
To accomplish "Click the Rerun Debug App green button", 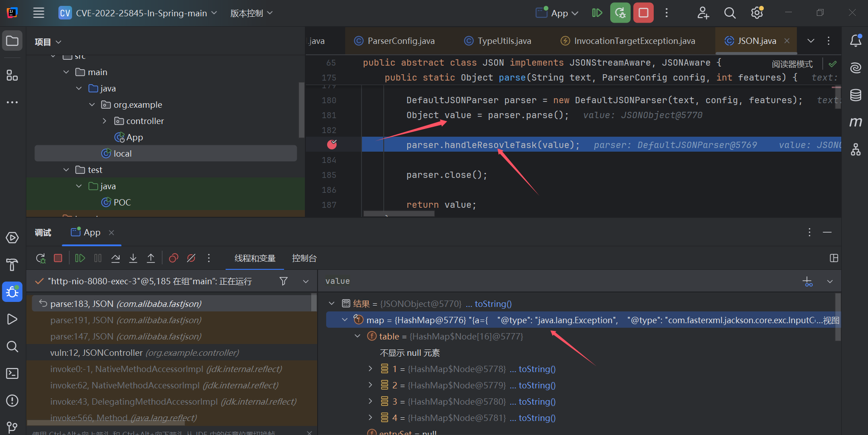I will pos(620,13).
